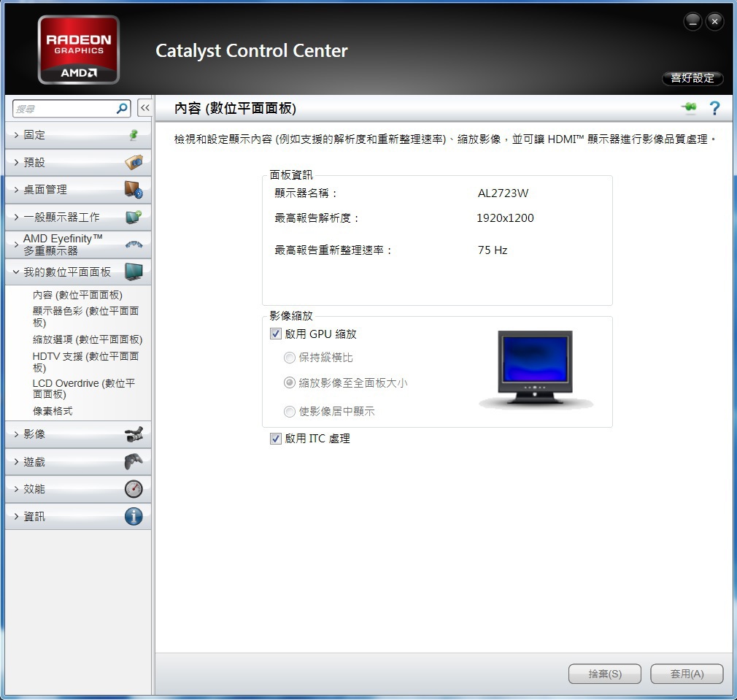737x700 pixels.
Task: Click the resolution value 1920x1200
Action: 505,218
